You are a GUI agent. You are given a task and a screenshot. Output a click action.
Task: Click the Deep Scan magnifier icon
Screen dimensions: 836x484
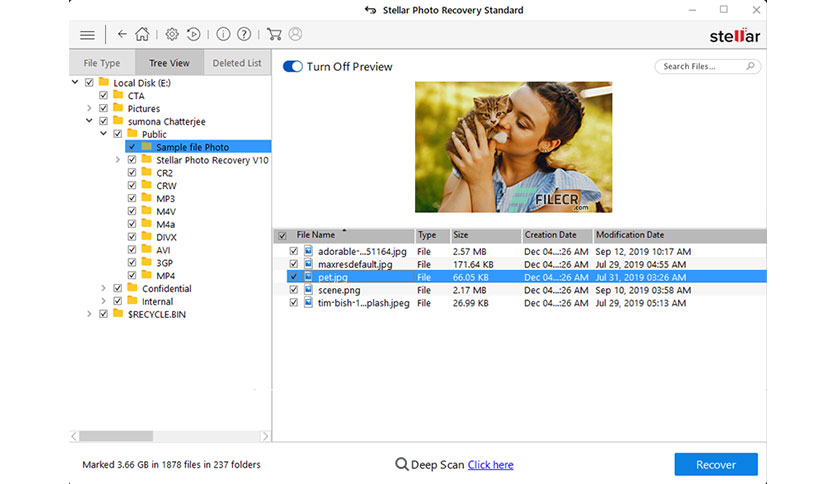[401, 464]
